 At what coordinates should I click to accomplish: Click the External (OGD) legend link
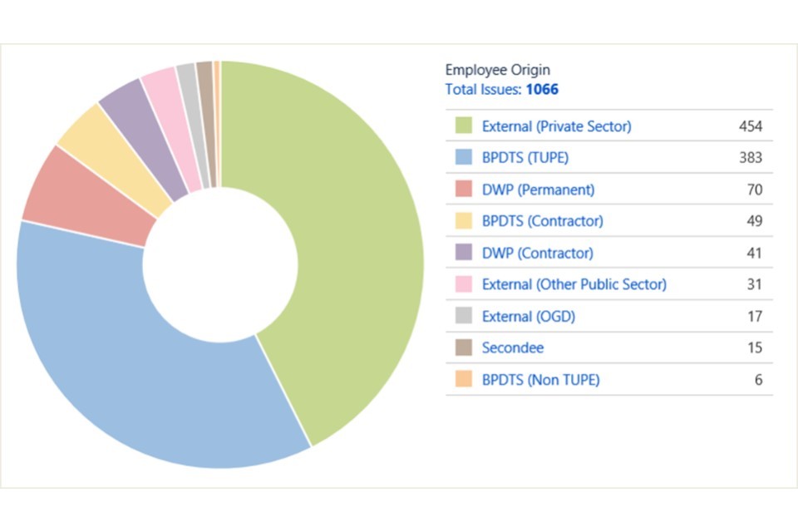coord(528,316)
